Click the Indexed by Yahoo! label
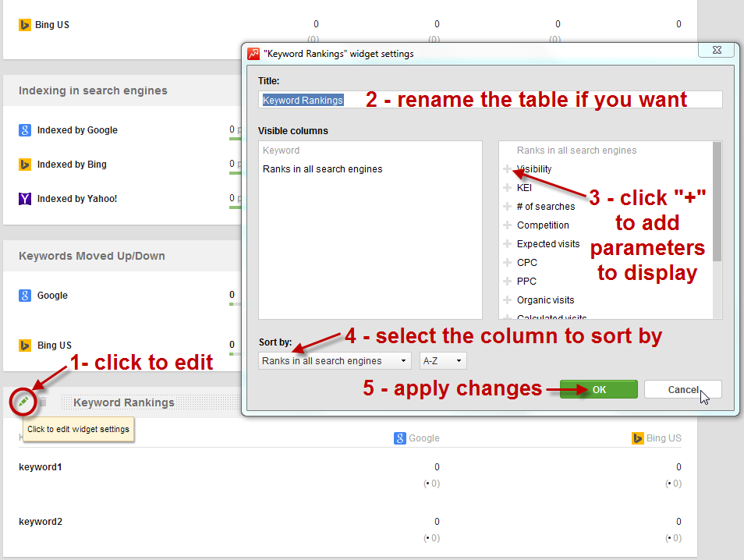This screenshot has height=560, width=744. point(77,198)
